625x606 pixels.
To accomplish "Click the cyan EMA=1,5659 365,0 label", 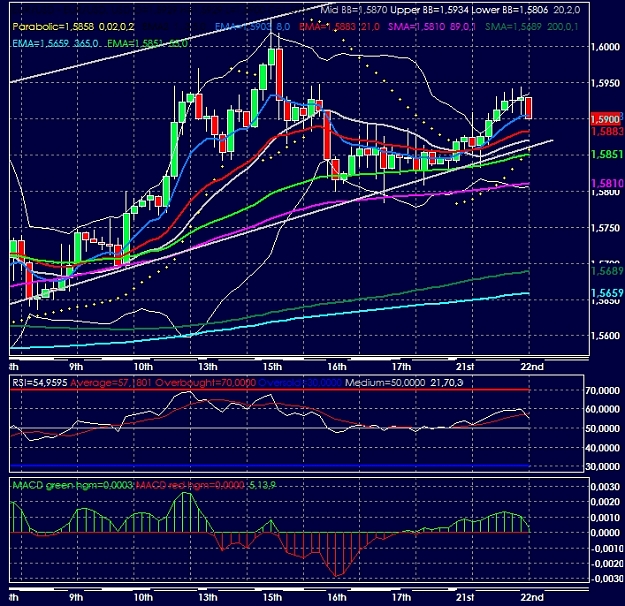I will click(x=55, y=43).
